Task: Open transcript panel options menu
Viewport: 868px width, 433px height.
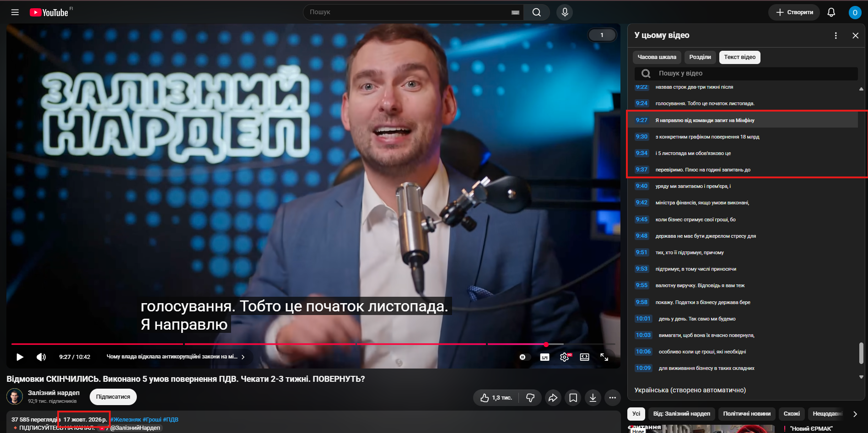Action: coord(836,35)
